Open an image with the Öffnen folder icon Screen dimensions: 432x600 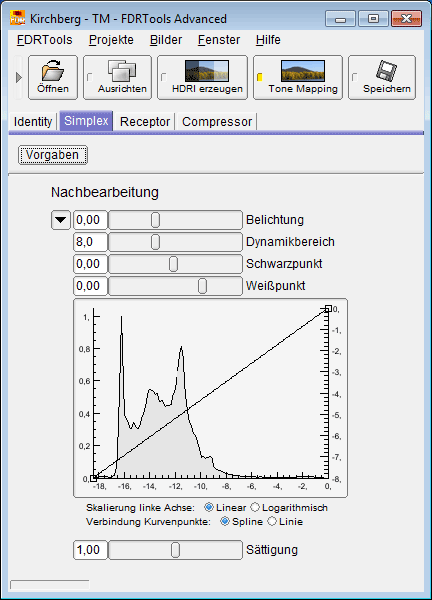(x=53, y=71)
